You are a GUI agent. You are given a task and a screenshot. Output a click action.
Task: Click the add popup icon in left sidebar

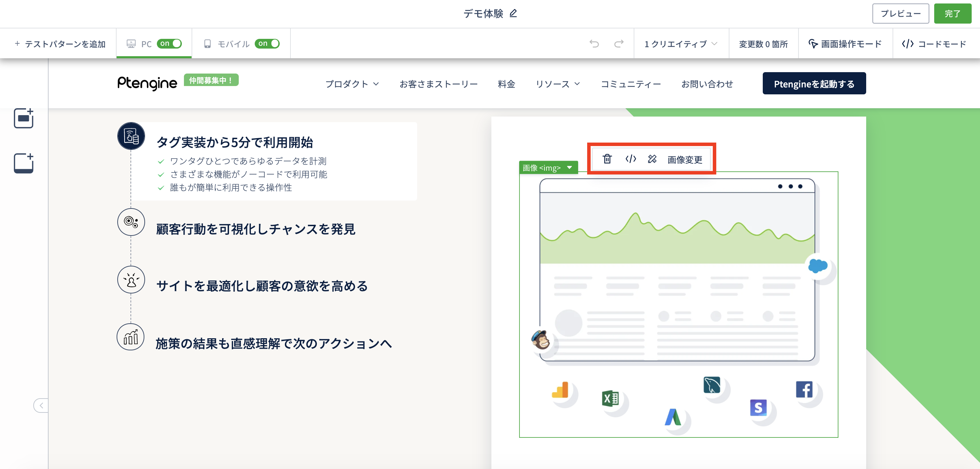click(x=24, y=118)
